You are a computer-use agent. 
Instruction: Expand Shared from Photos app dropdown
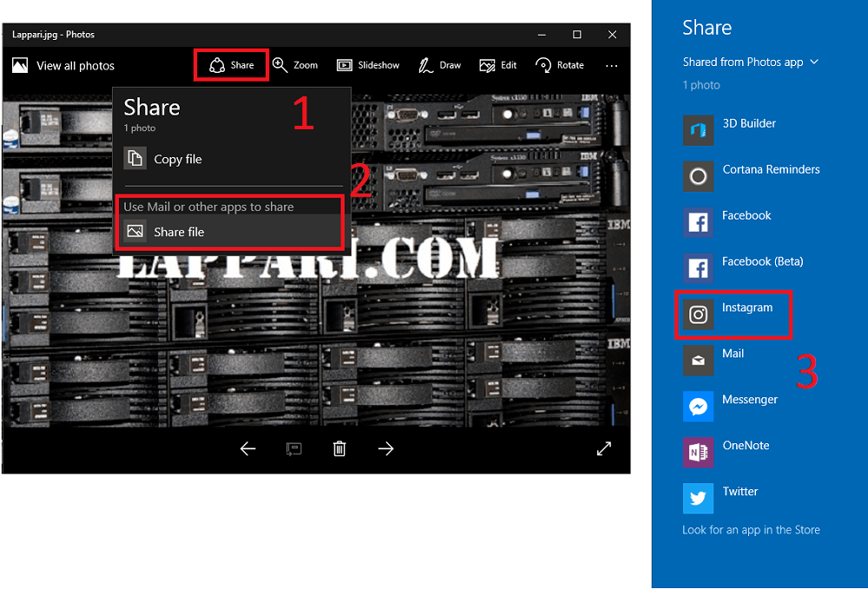click(x=751, y=62)
